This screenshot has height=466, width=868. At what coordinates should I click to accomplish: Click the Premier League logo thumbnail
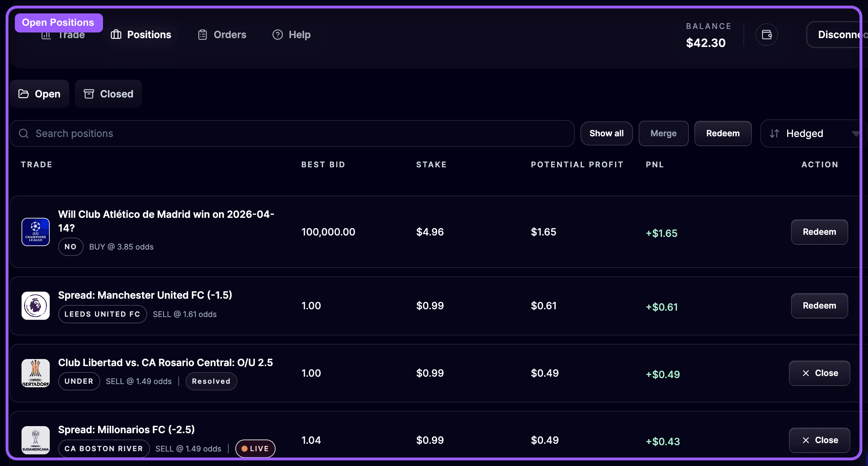[36, 306]
